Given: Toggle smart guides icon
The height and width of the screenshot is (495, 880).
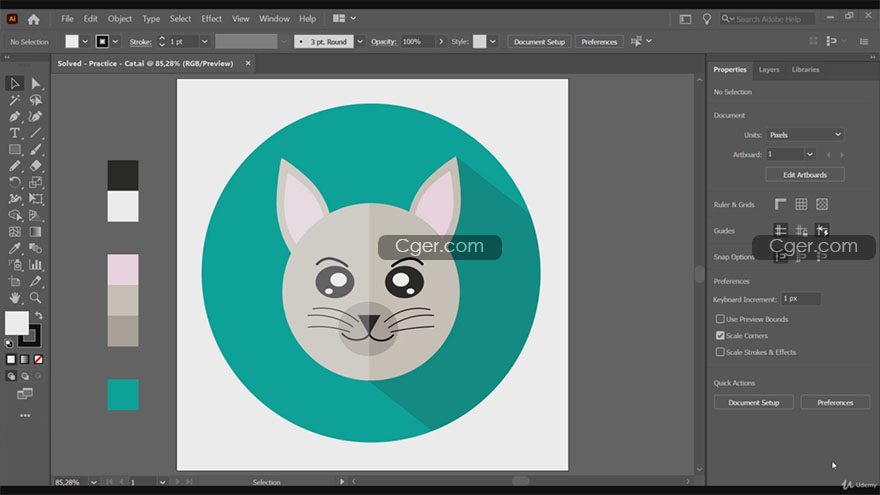Looking at the screenshot, I should click(822, 230).
